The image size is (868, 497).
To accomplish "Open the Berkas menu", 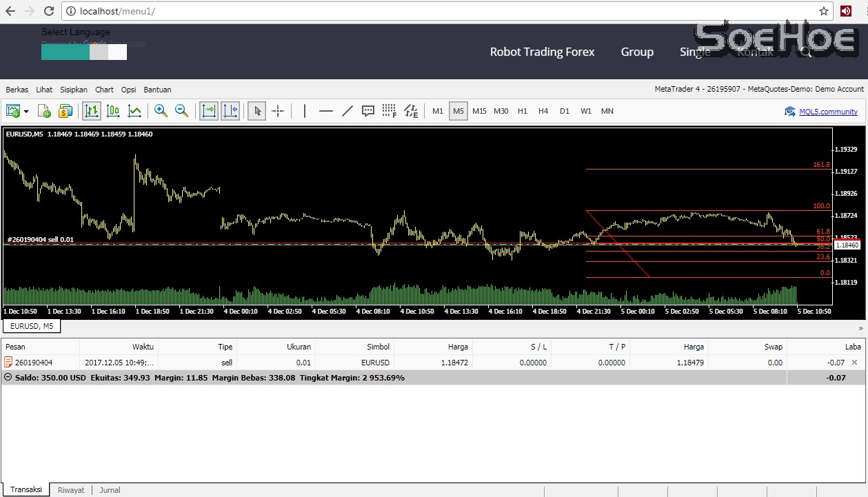I will (x=17, y=90).
